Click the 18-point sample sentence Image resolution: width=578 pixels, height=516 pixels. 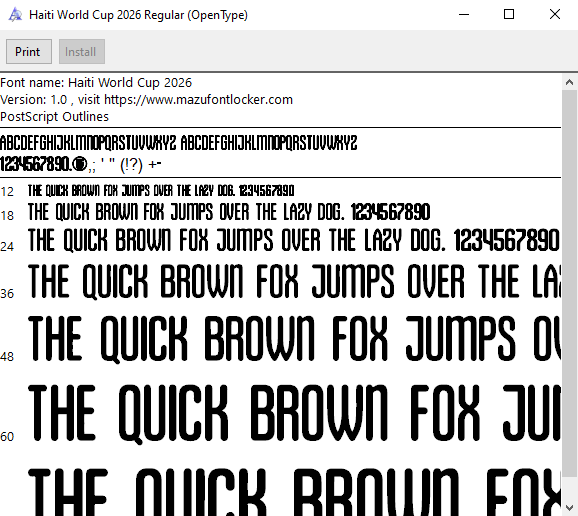point(229,212)
